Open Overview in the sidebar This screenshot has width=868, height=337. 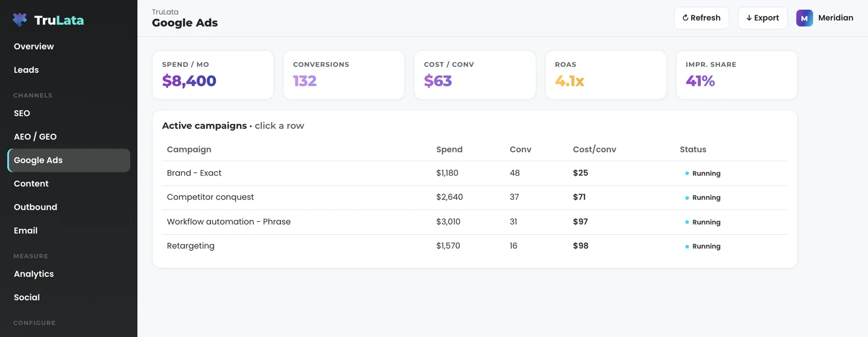69,47
